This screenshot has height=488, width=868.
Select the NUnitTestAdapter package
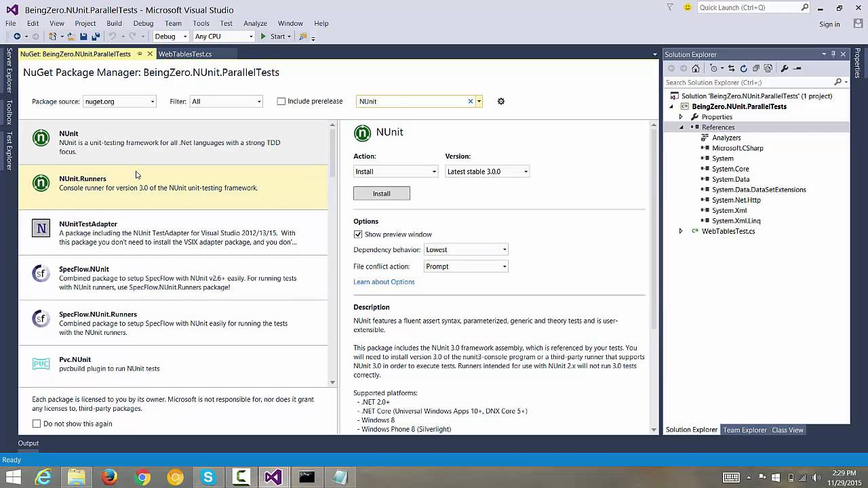[173, 232]
